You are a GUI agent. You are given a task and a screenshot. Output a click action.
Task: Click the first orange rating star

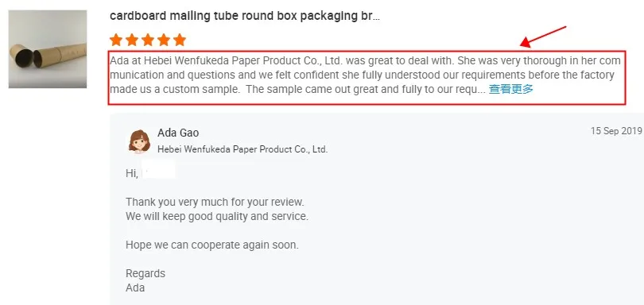116,40
